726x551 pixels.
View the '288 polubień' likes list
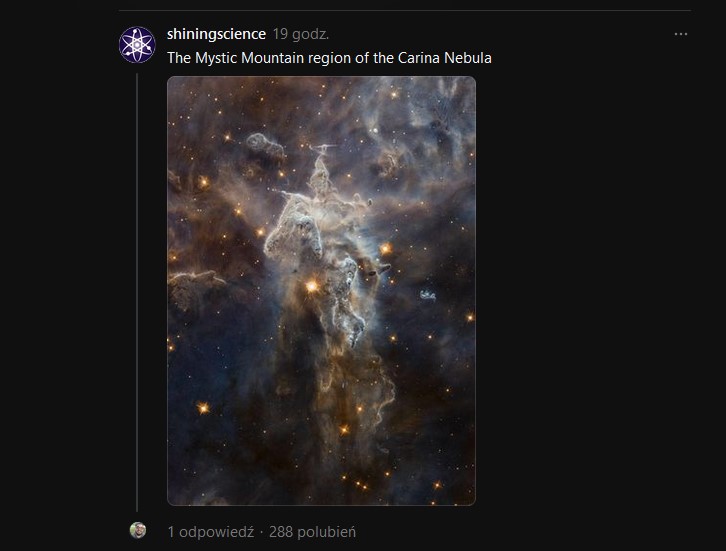pos(311,531)
